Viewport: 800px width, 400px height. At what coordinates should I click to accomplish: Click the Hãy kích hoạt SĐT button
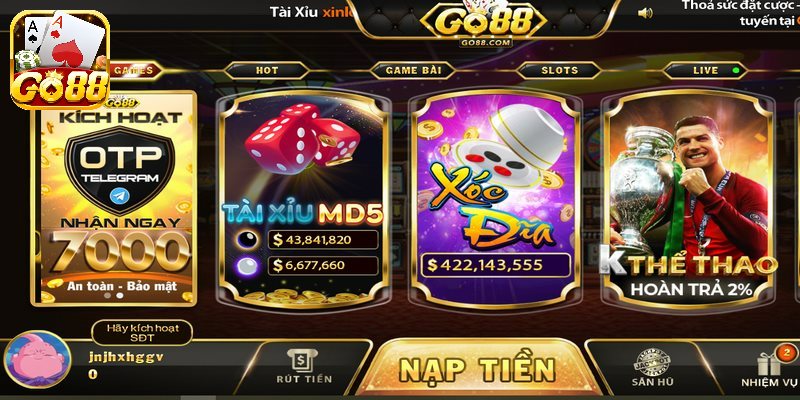142,333
